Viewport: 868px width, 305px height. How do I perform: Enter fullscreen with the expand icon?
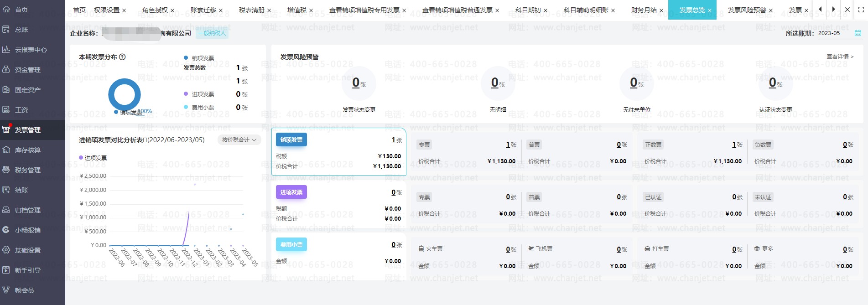[x=861, y=10]
